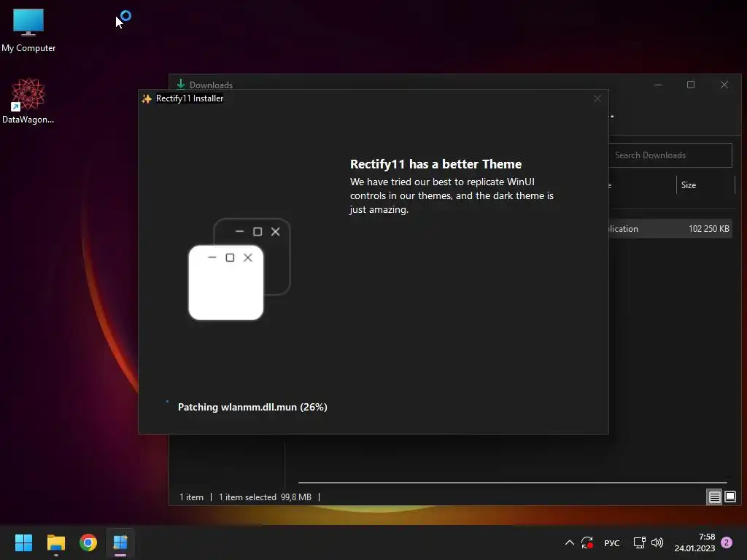
Task: Open notification center badge showing 2
Action: pyautogui.click(x=727, y=542)
